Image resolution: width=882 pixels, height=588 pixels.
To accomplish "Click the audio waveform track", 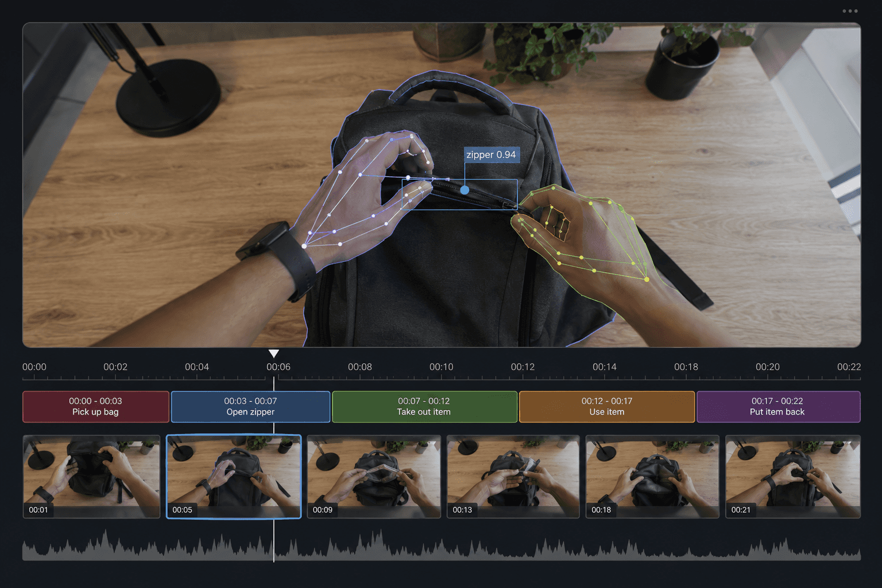I will pos(441,545).
